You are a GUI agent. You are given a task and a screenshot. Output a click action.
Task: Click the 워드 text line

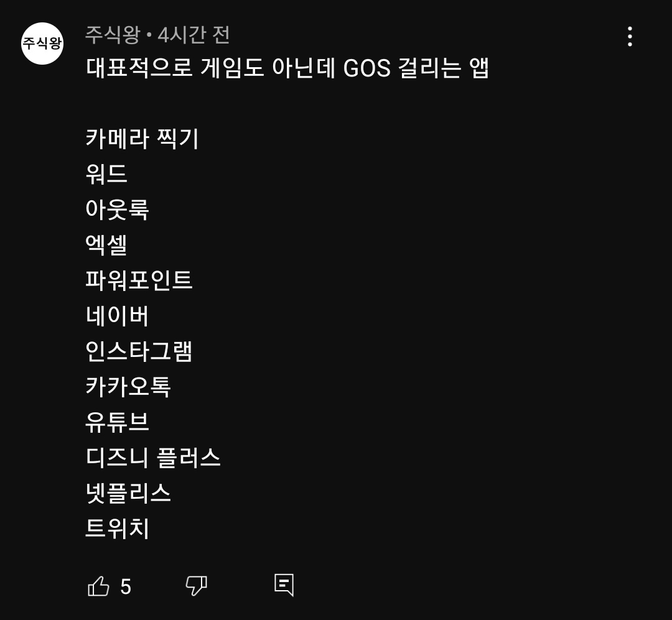pos(106,174)
